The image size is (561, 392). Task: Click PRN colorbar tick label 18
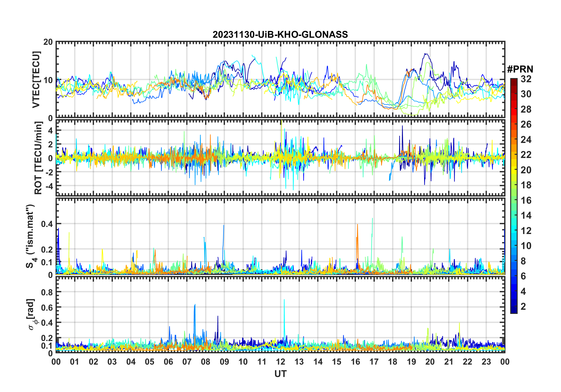[526, 185]
